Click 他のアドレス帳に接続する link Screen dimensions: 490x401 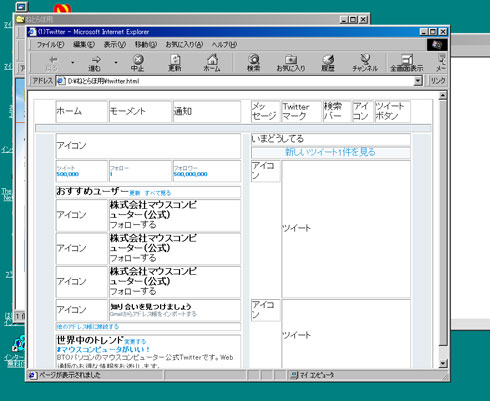(x=88, y=327)
